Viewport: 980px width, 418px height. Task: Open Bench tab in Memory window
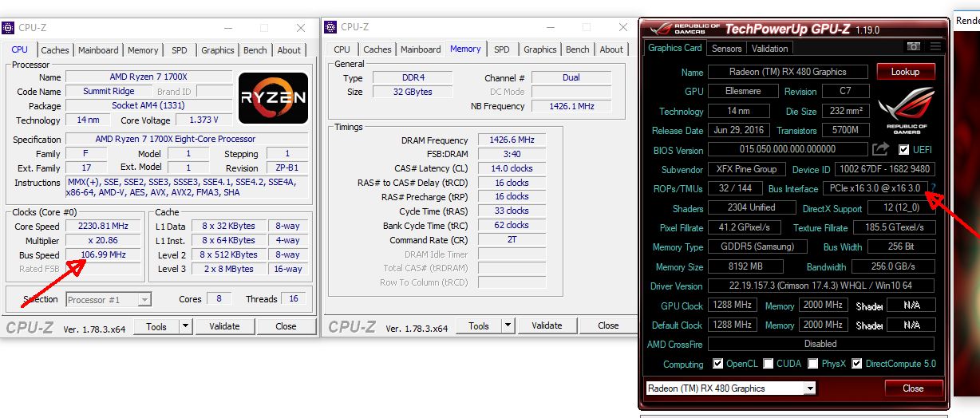point(578,49)
